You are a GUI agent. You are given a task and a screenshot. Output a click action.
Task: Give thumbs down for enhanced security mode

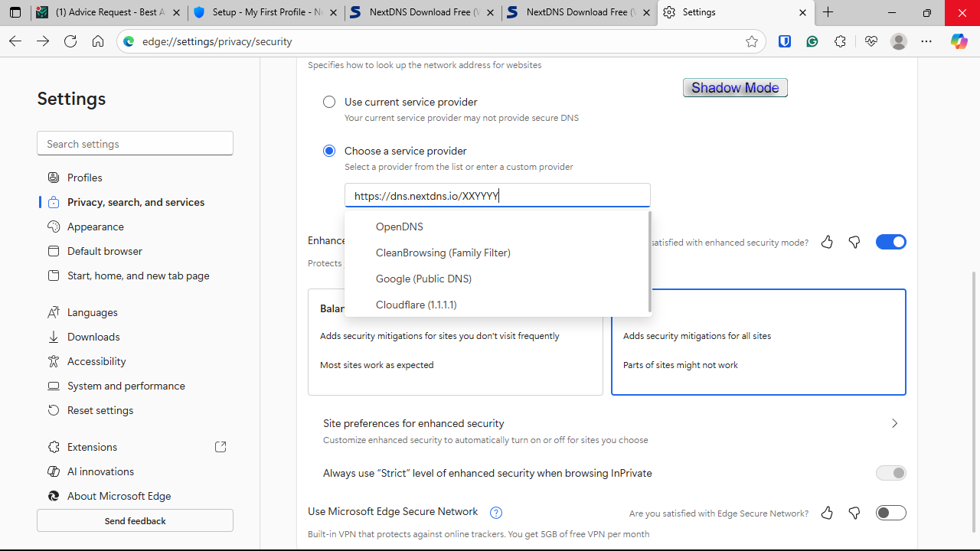(x=854, y=242)
